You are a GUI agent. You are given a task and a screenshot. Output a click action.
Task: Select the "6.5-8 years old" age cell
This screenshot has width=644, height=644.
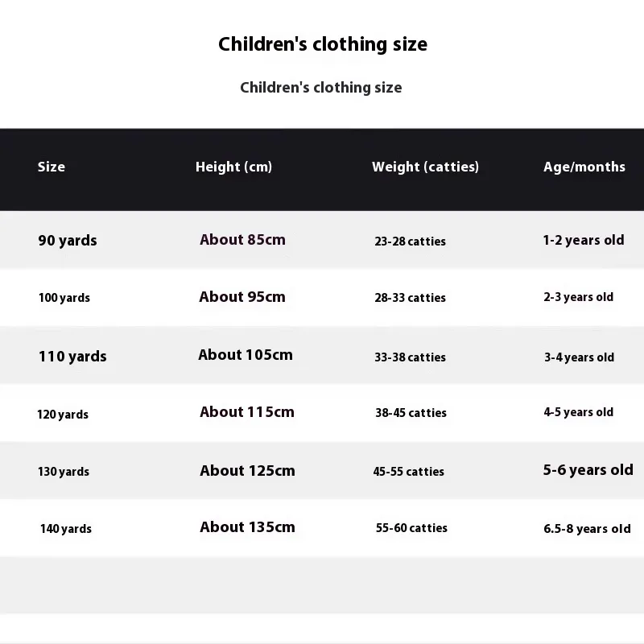587,529
